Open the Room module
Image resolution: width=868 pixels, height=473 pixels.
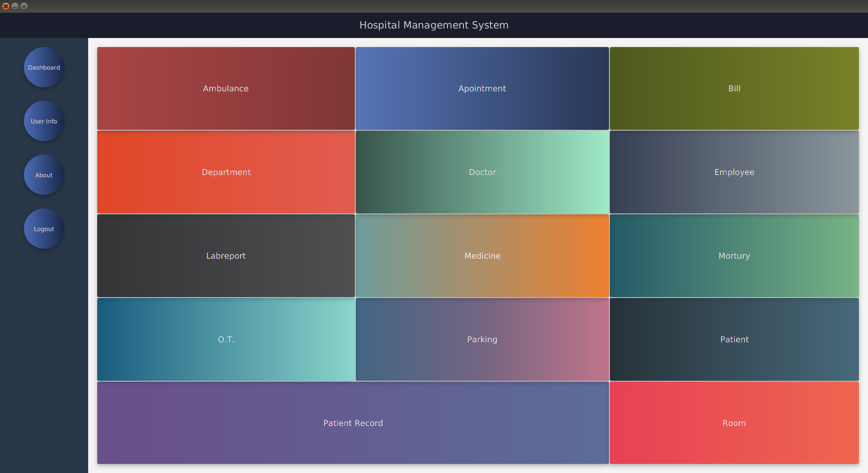[734, 423]
